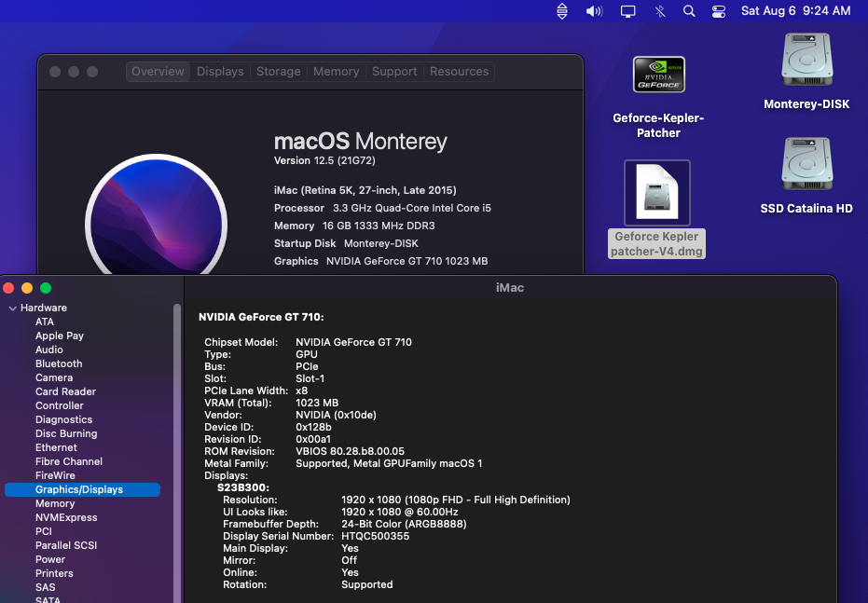Click the VRAM value 1023 MB
Screen dimensions: 868x603
[317, 403]
